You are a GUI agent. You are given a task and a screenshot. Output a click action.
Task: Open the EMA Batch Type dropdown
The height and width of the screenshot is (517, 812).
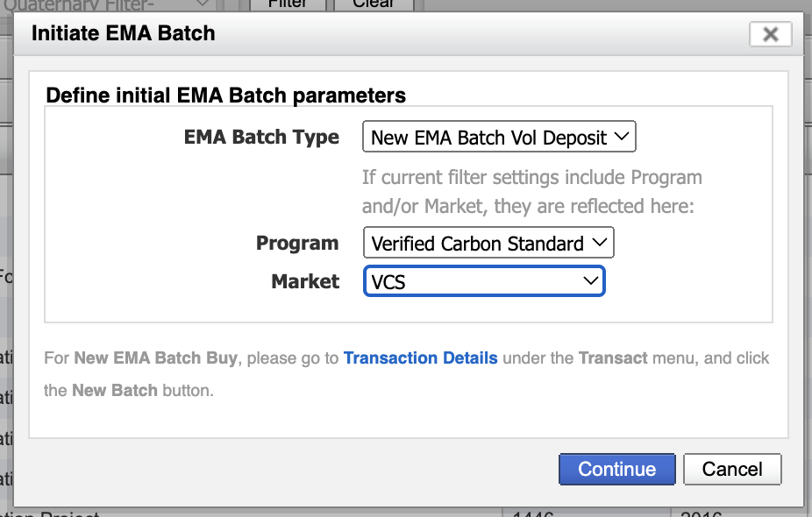(498, 136)
